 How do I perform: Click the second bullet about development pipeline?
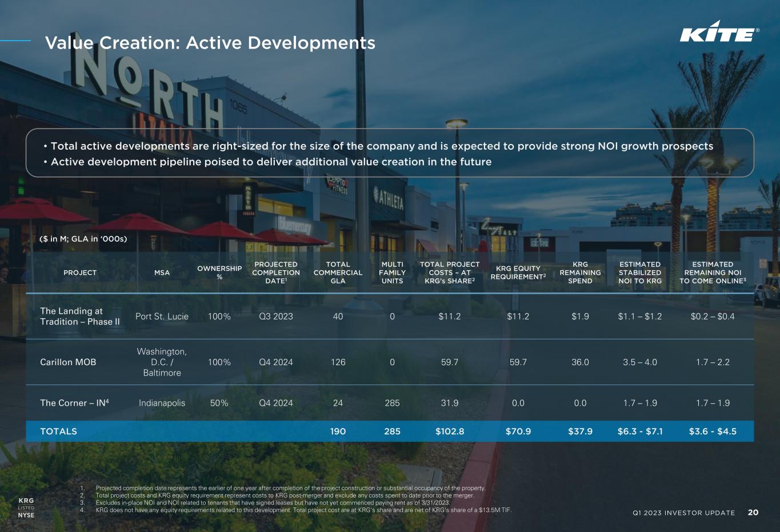click(x=271, y=162)
